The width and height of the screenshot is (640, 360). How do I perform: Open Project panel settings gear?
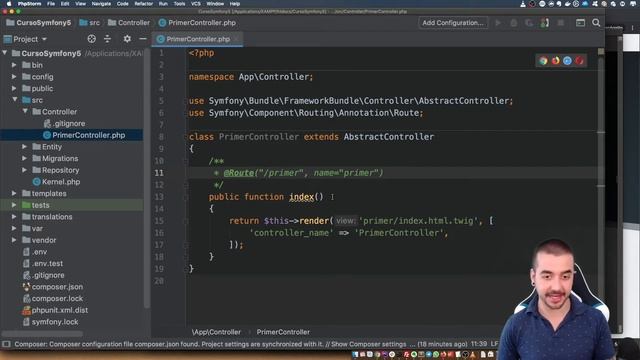tap(127, 39)
